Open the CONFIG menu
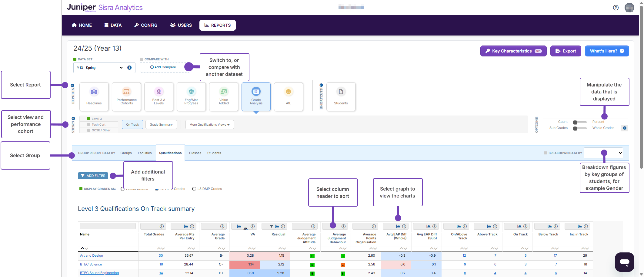This screenshot has width=644, height=277. 146,25
